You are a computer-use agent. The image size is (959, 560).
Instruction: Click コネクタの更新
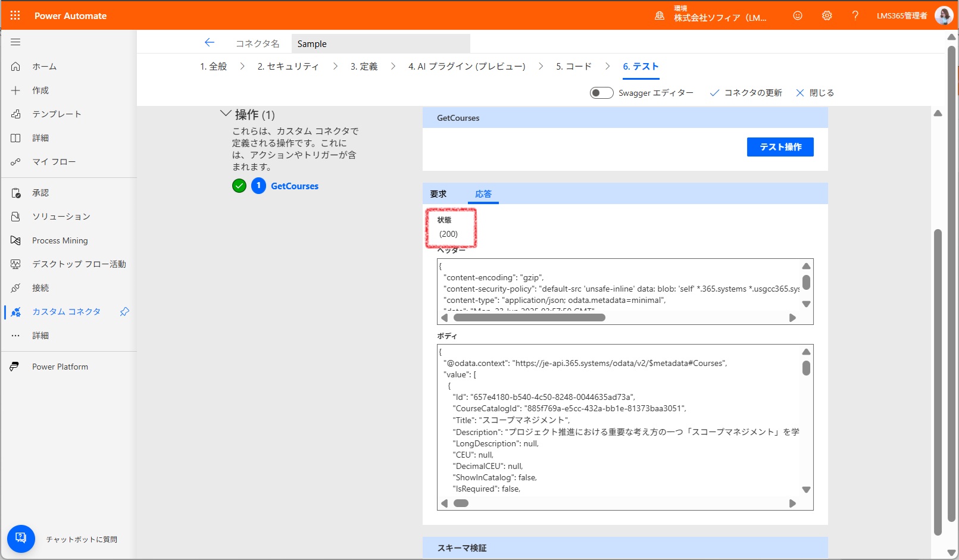tap(746, 93)
